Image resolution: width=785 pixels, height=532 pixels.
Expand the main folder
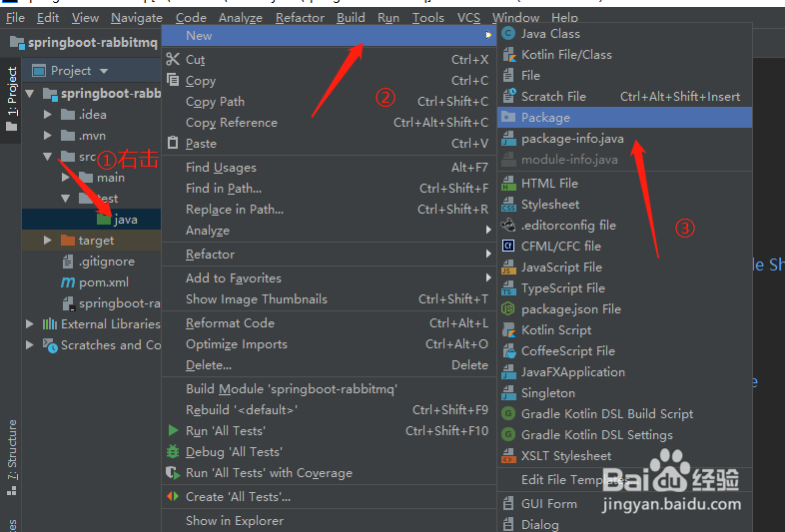[66, 177]
